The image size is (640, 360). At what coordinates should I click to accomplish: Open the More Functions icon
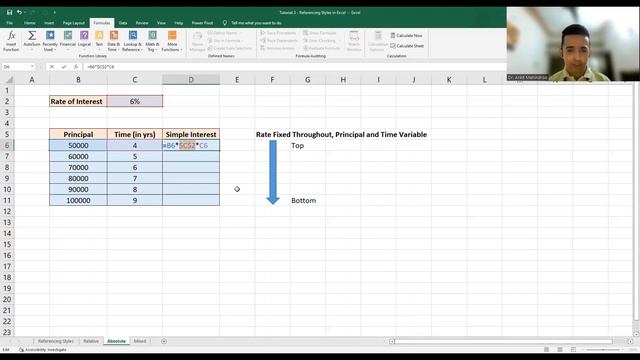pos(172,36)
